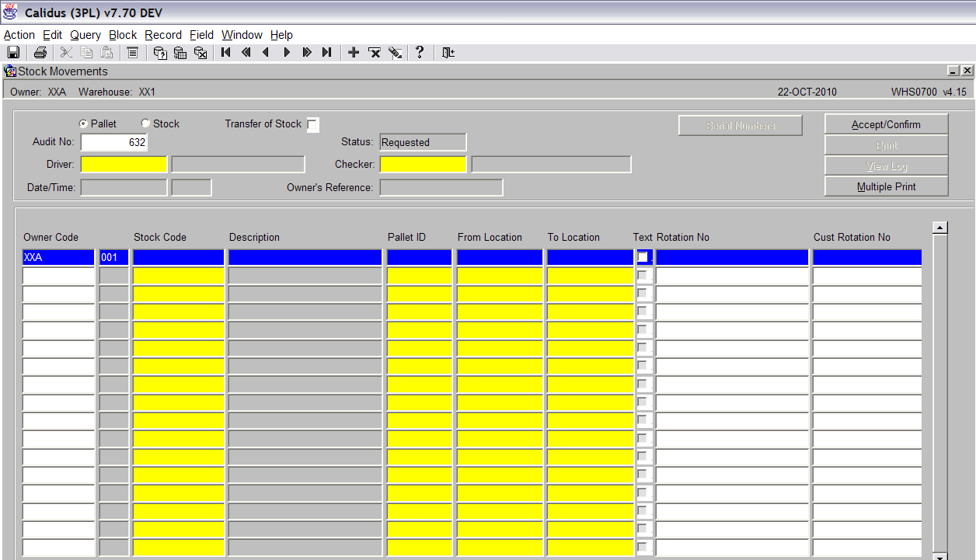Click the Copy toolbar icon
Screen dimensions: 976x560
[86, 53]
